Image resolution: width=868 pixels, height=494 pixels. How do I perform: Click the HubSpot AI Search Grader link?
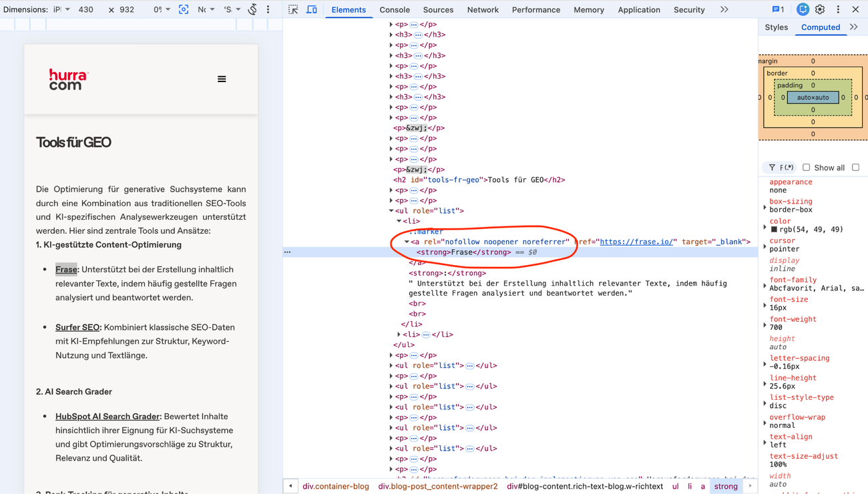click(x=107, y=416)
